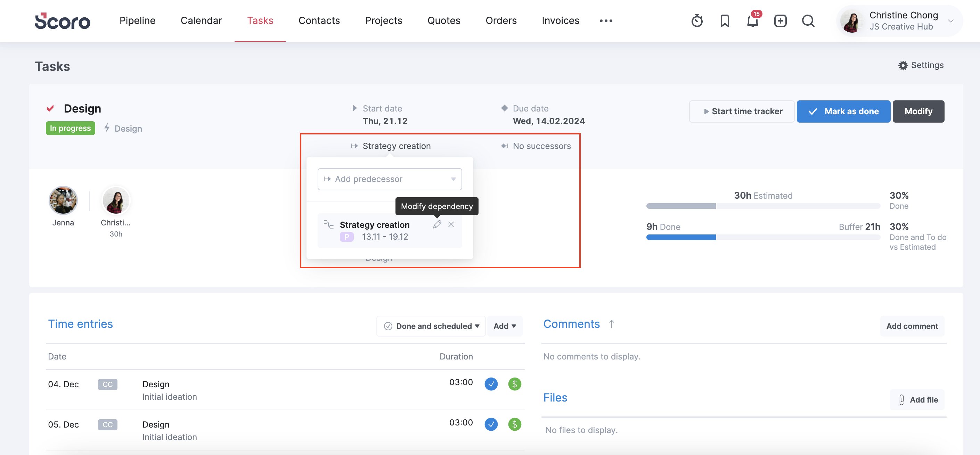The width and height of the screenshot is (980, 455).
Task: Click the purple P project badge
Action: (346, 237)
